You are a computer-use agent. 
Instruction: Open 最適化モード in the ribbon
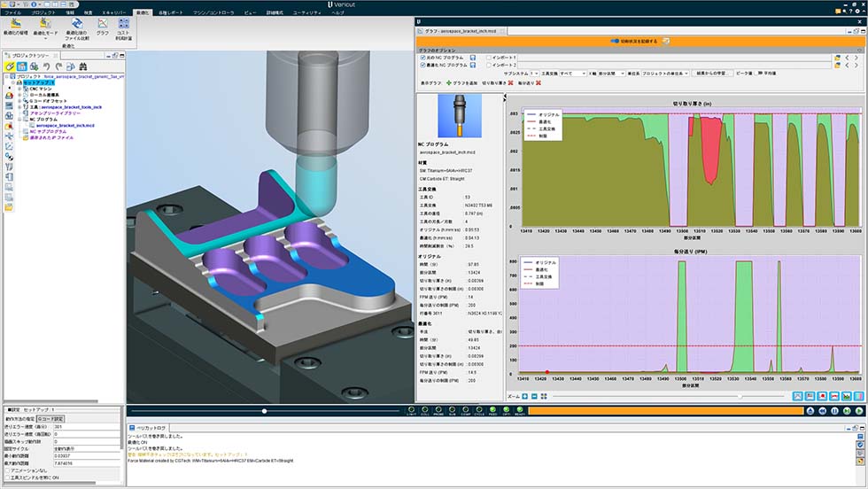tap(43, 27)
